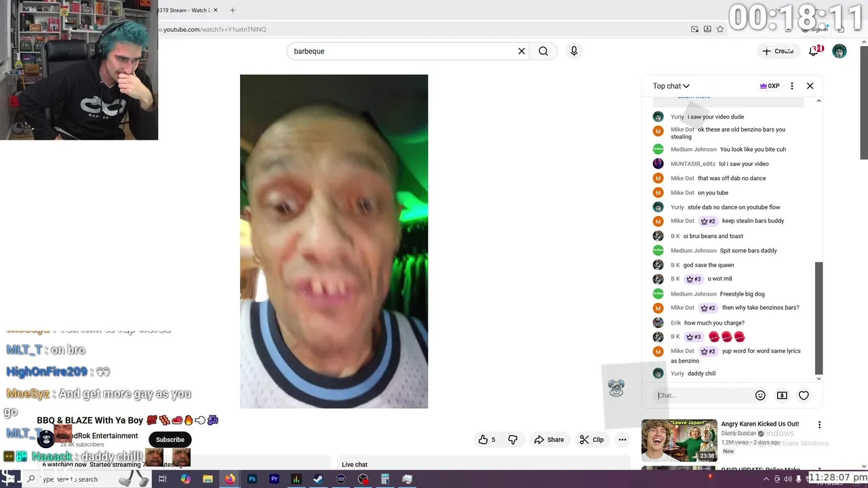The height and width of the screenshot is (488, 868).
Task: Share the video
Action: tap(549, 439)
